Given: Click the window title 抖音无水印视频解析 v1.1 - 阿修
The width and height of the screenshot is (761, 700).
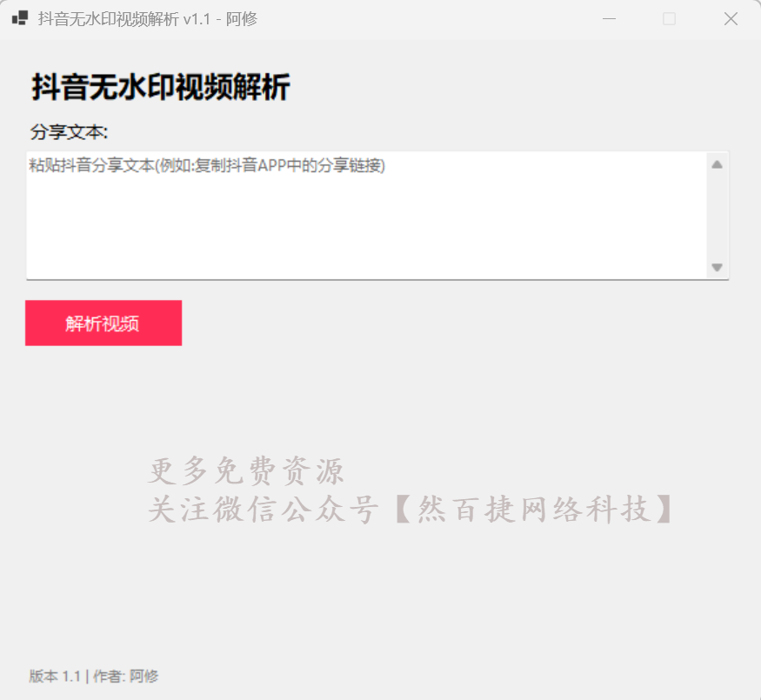Looking at the screenshot, I should click(x=148, y=19).
